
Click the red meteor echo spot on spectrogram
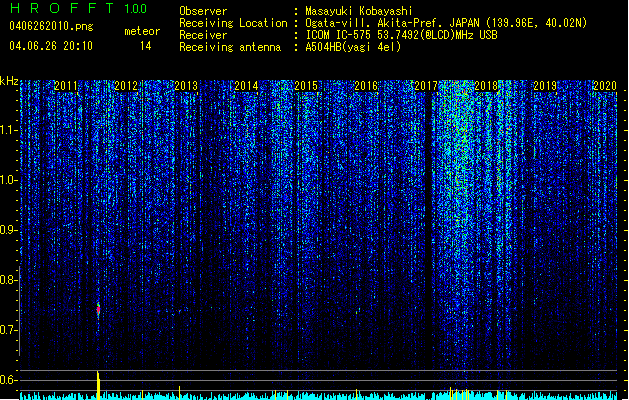point(98,310)
